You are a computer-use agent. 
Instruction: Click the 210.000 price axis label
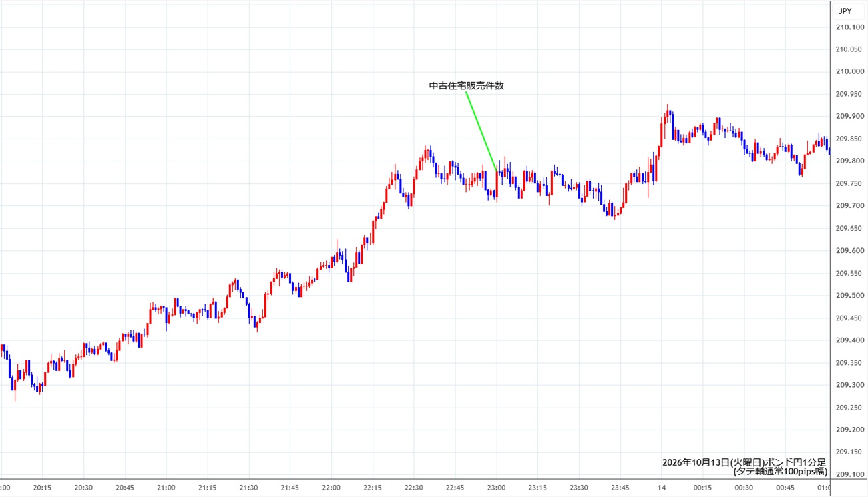pos(849,72)
